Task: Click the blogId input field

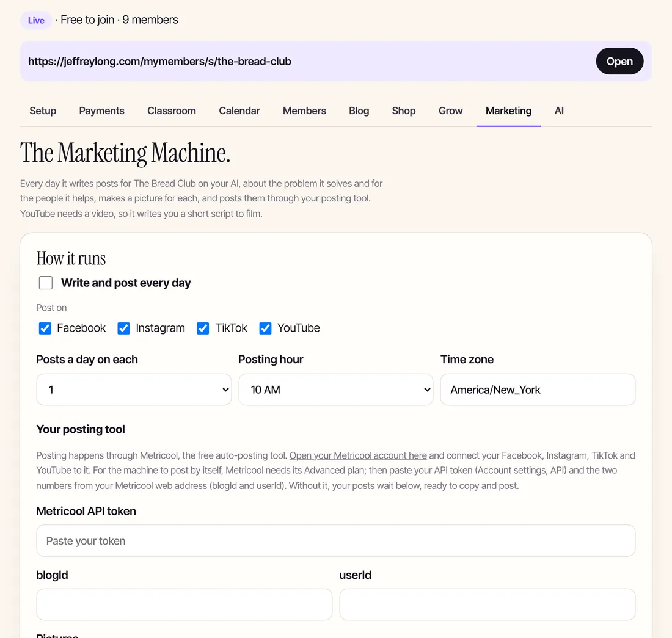Action: [x=184, y=604]
